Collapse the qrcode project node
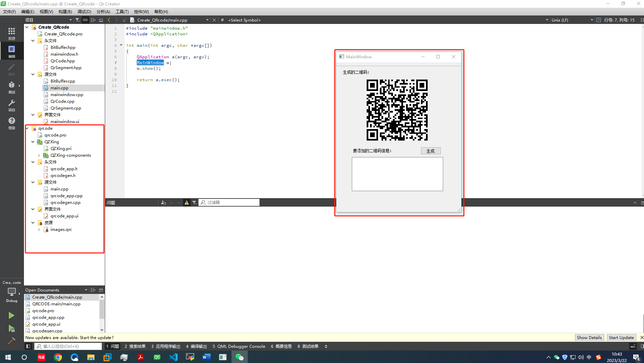Image resolution: width=644 pixels, height=363 pixels. click(x=27, y=128)
